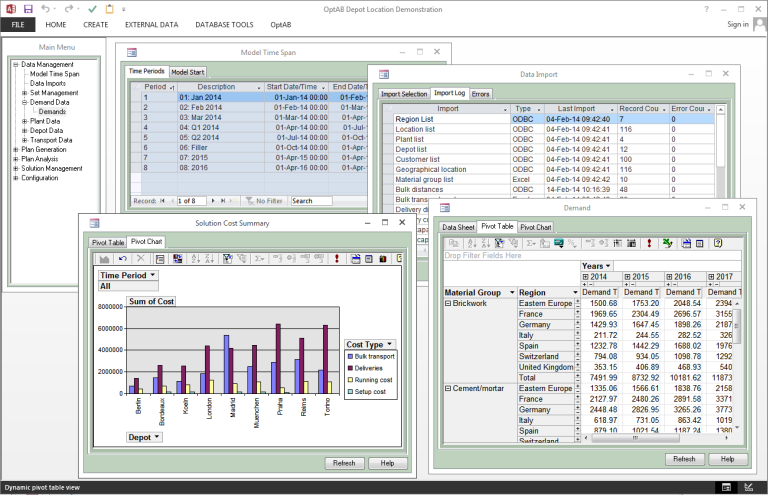Click the clipboard icon in quick access toolbar
The image size is (768, 495).
tap(109, 9)
